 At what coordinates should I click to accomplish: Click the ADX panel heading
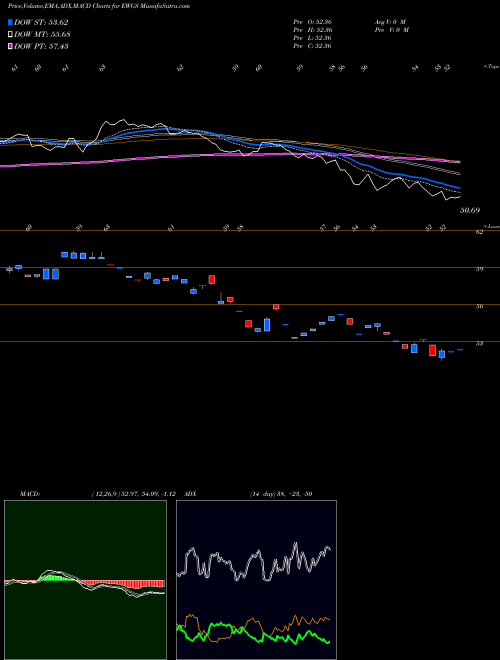(x=191, y=494)
